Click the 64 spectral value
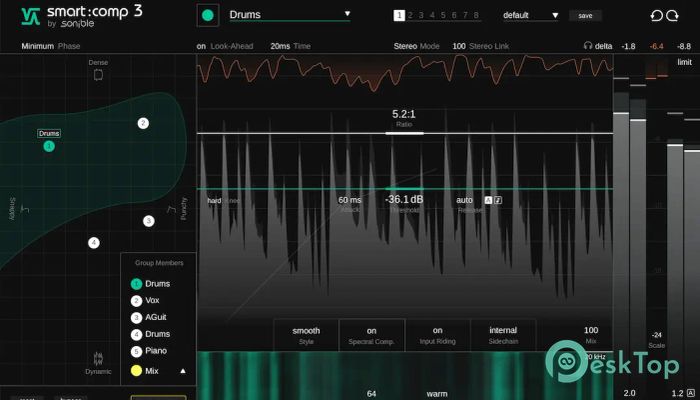This screenshot has height=400, width=700. [x=371, y=394]
